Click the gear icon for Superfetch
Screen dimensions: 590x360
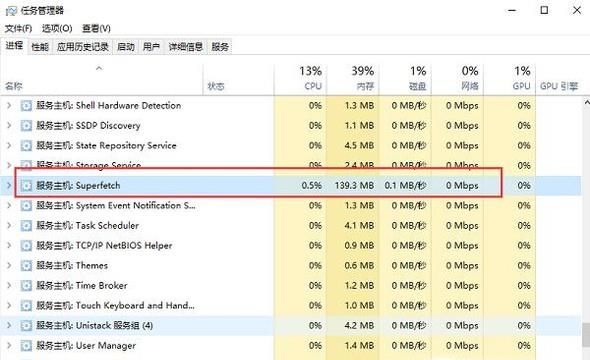(x=26, y=185)
